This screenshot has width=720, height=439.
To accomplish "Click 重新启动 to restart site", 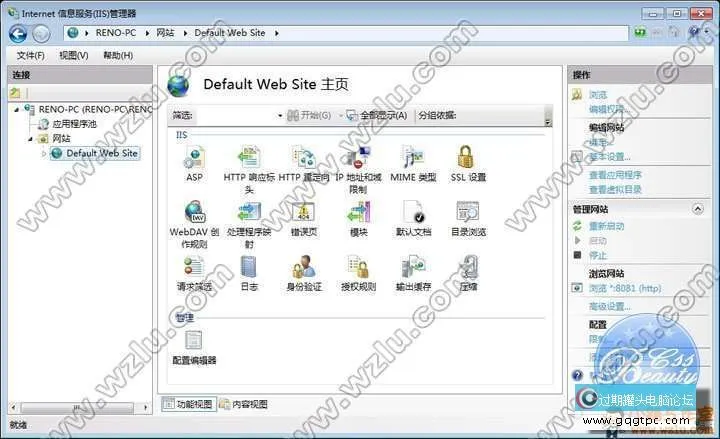I will (607, 226).
